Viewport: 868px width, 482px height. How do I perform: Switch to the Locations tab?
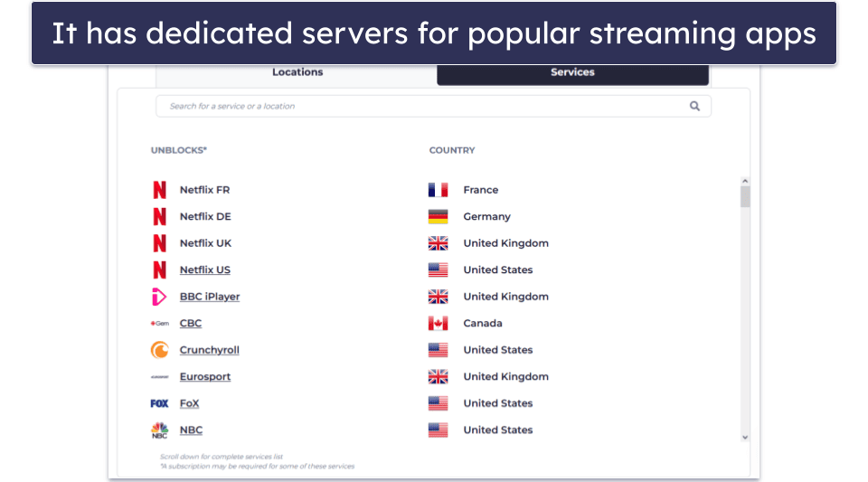coord(297,72)
